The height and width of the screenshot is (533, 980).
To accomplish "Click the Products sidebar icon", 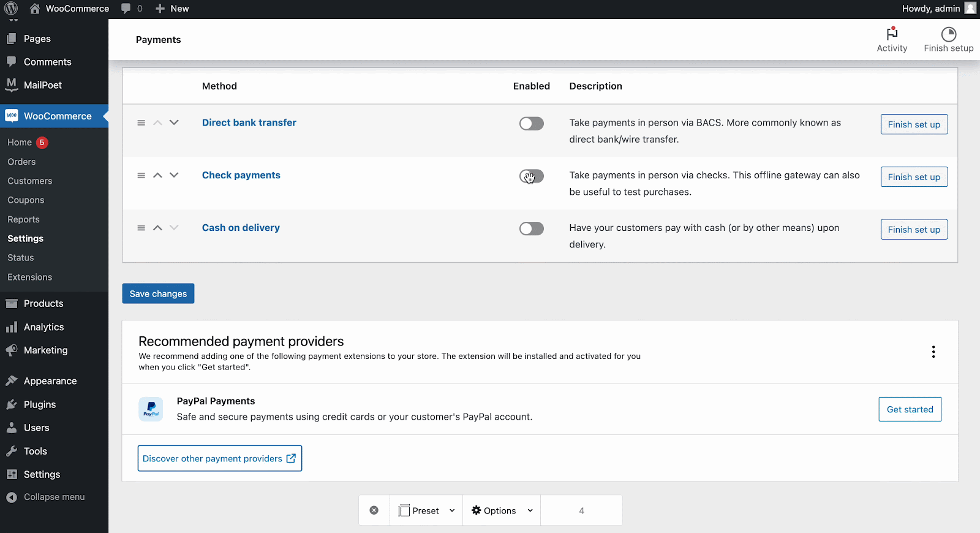I will 12,303.
